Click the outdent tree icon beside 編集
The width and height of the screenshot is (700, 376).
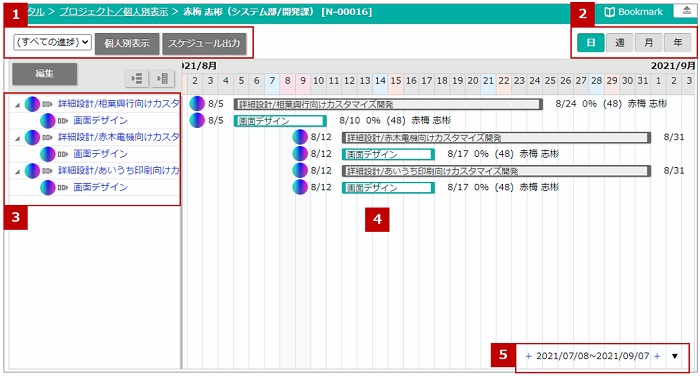[x=137, y=79]
